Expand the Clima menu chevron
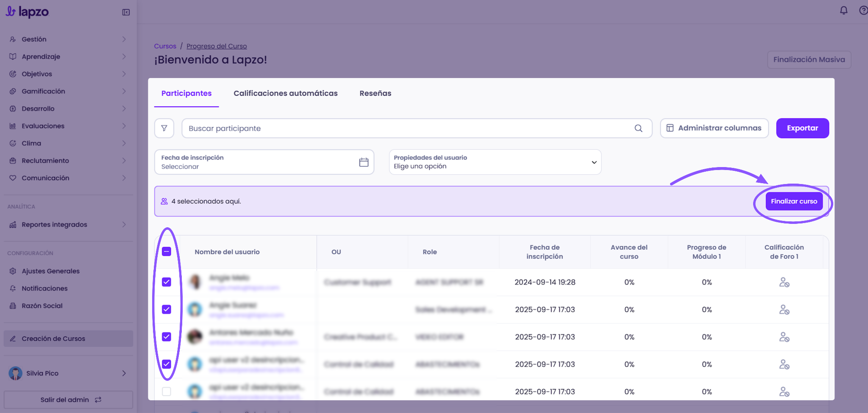Screen dimensions: 868x413 tap(124, 143)
